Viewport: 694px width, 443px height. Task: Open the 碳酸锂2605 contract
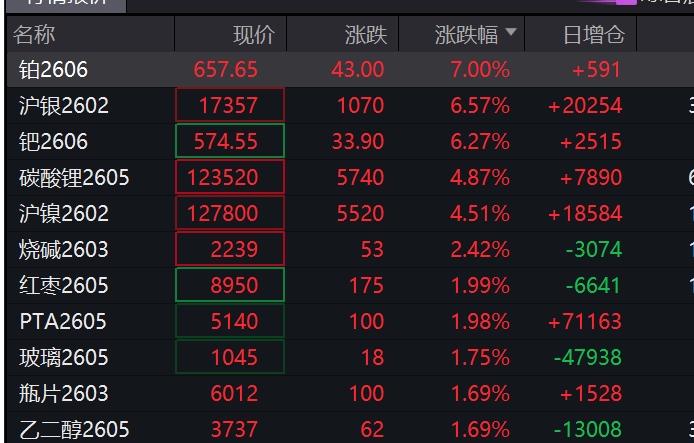(74, 178)
